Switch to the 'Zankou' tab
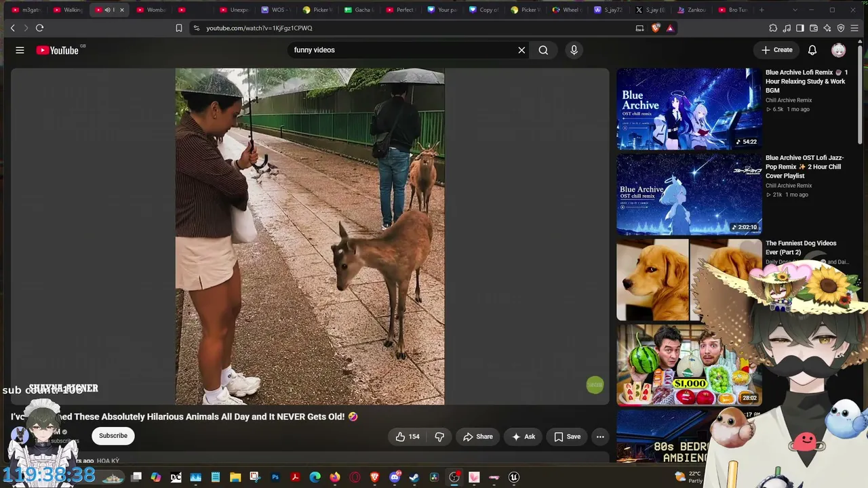This screenshot has width=868, height=488. pos(691,10)
